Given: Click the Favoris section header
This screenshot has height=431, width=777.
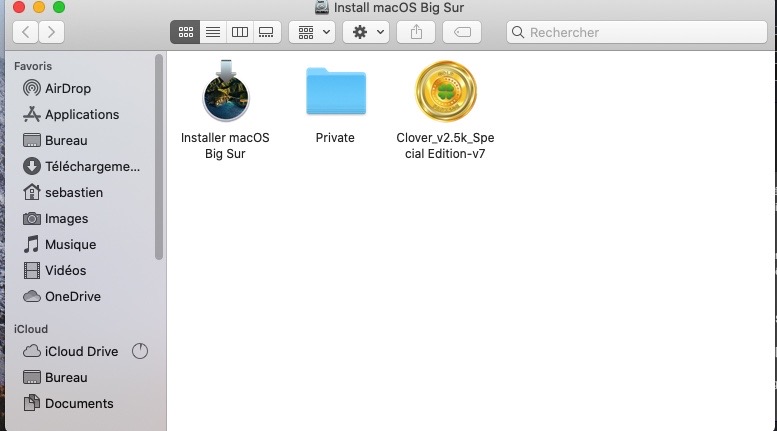Looking at the screenshot, I should [x=33, y=66].
